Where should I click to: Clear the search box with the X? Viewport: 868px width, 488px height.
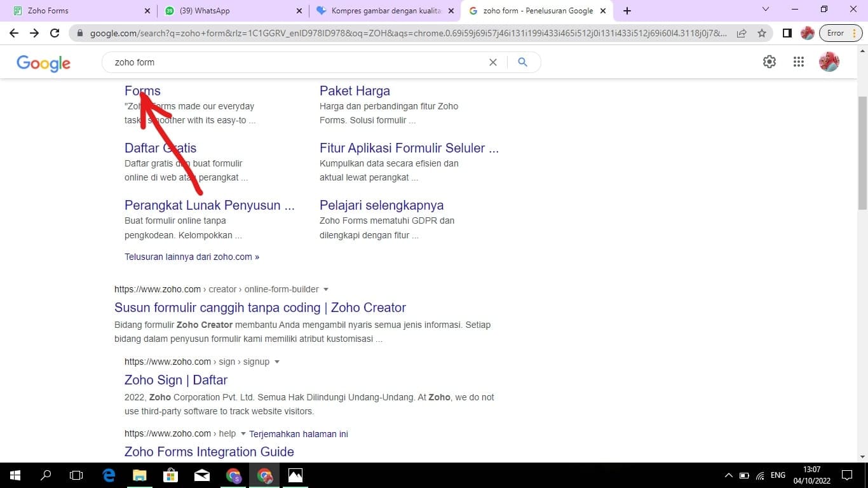pos(493,62)
